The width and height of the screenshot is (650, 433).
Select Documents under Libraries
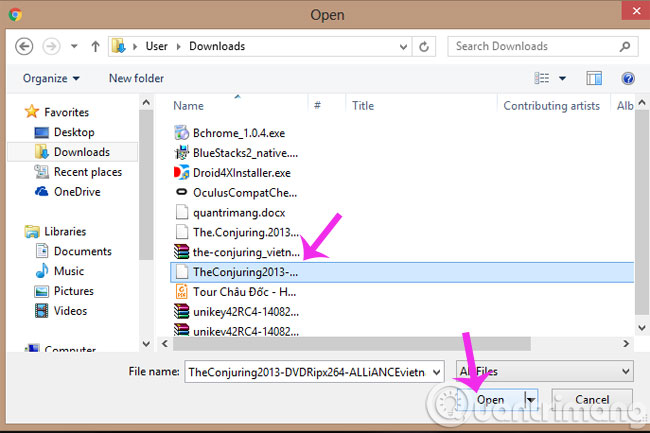[x=82, y=251]
